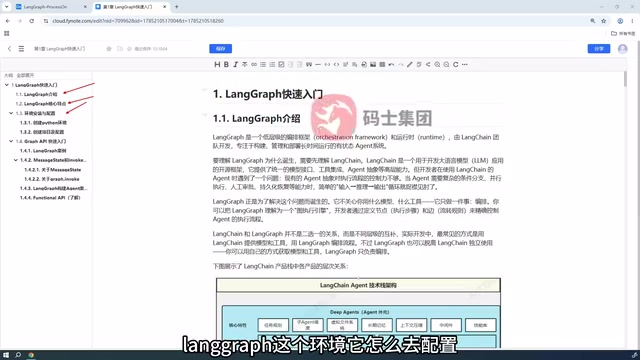Open a new browser tab with the plus
The height and width of the screenshot is (360, 640).
point(176,7)
